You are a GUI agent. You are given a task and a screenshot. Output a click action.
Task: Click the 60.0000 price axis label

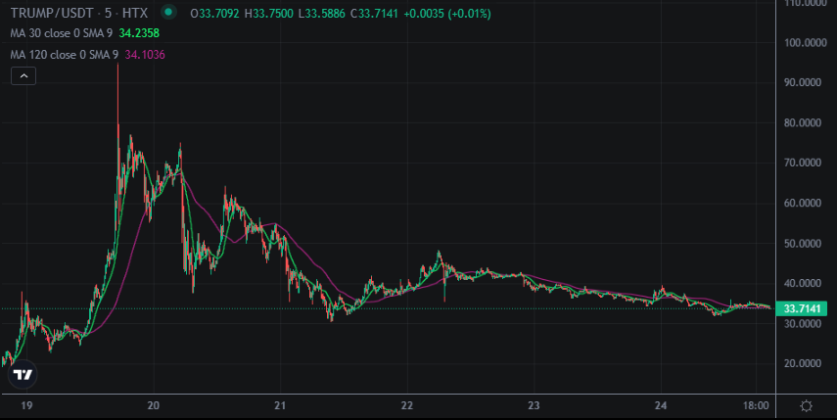(805, 203)
